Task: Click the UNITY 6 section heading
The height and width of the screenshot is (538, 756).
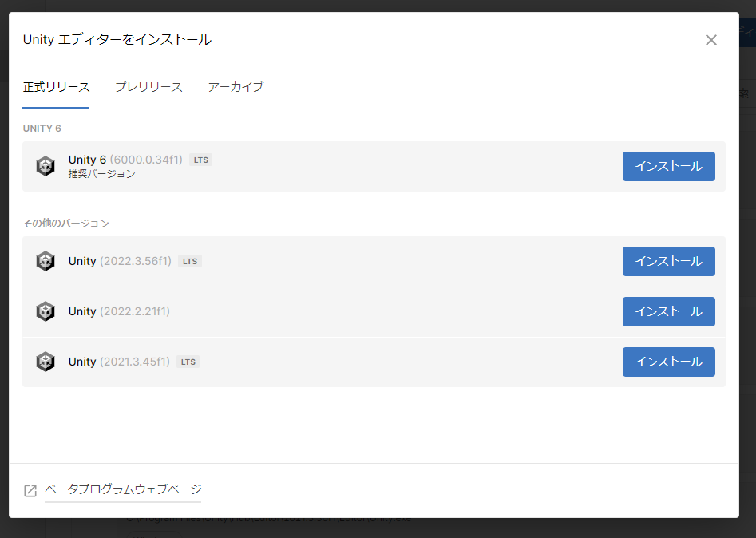Action: (42, 129)
